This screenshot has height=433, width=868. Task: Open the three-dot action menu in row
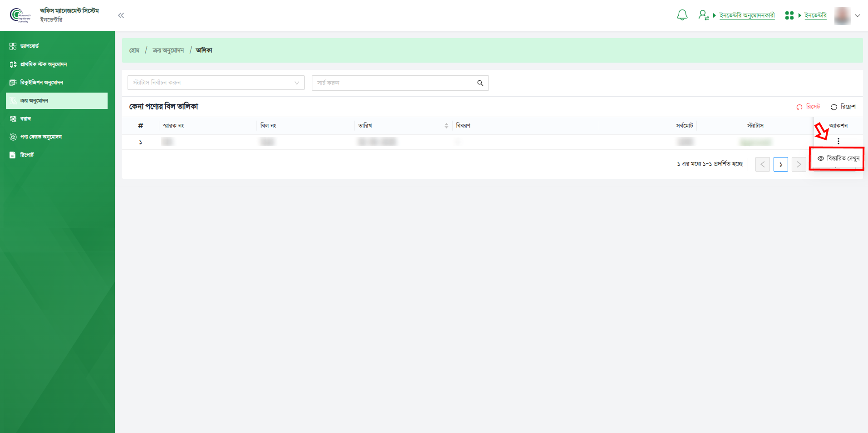coord(838,141)
